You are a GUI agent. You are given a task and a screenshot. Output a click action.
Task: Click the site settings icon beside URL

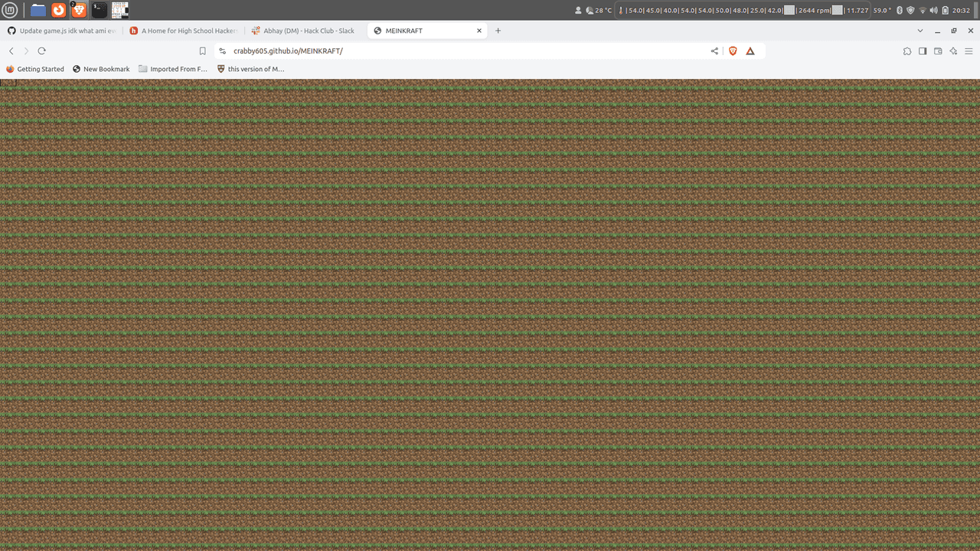[x=222, y=51]
